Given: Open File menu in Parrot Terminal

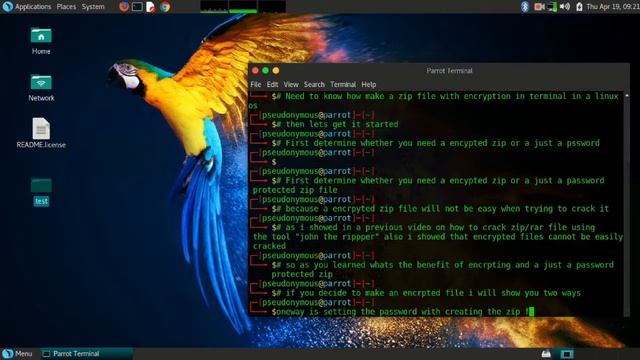Looking at the screenshot, I should pyautogui.click(x=256, y=84).
